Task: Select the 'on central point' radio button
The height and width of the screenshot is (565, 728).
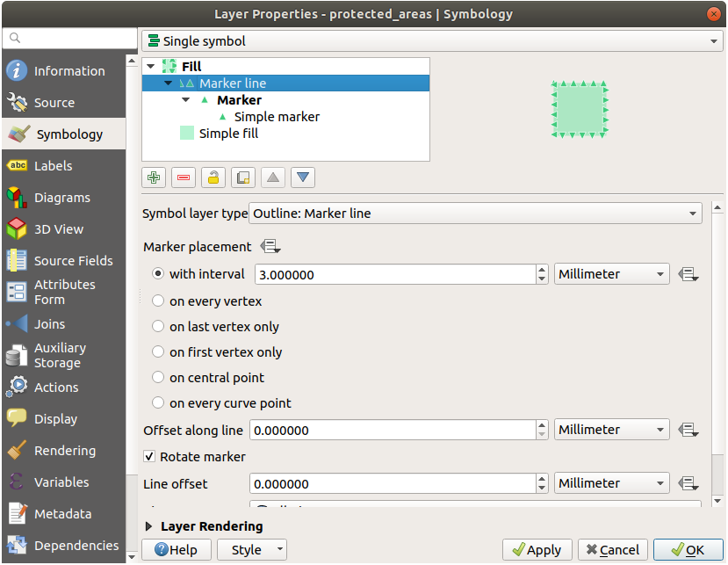Action: [158, 378]
